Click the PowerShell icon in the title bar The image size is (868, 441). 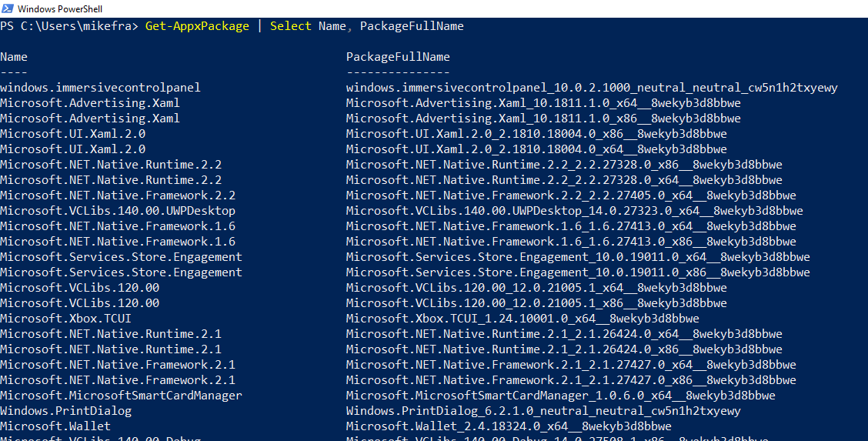[7, 8]
